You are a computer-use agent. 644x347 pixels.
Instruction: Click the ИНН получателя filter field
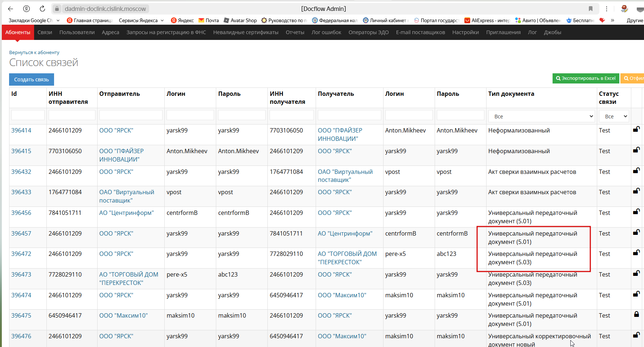(x=292, y=115)
